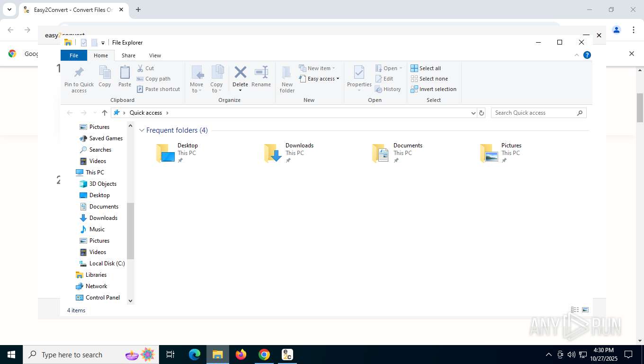
Task: Click the File Explorer help question icon
Action: tap(587, 55)
